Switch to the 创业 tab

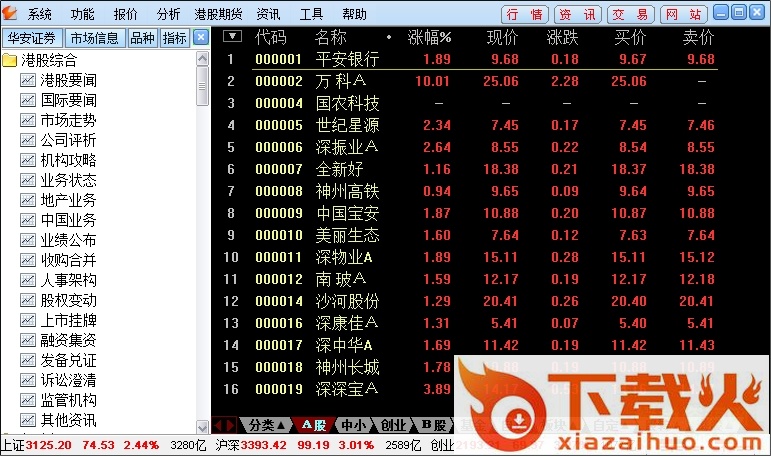coord(393,425)
